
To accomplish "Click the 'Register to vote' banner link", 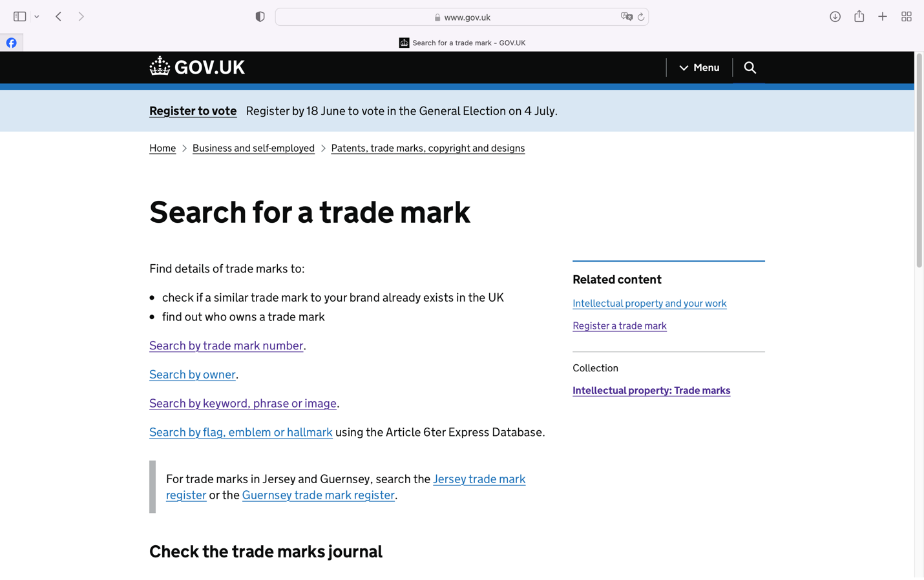I will point(193,111).
